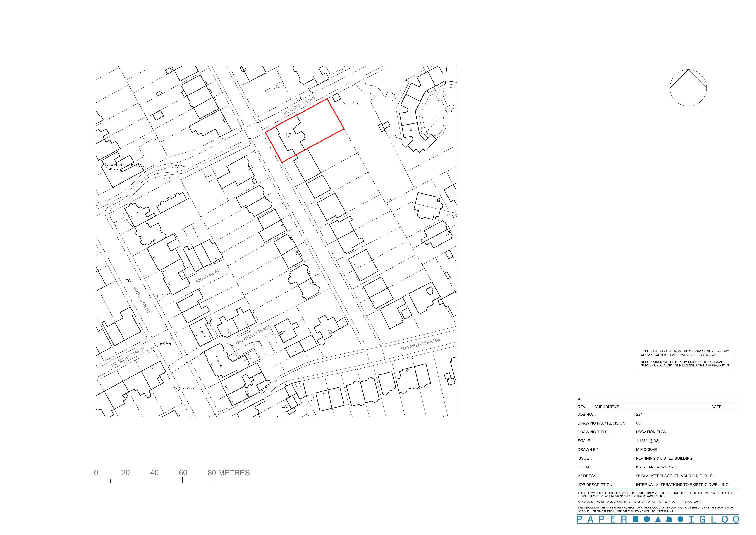Click the DRAWING NO. / REVISION : label
Screen dimensions: 756x535
(602, 423)
